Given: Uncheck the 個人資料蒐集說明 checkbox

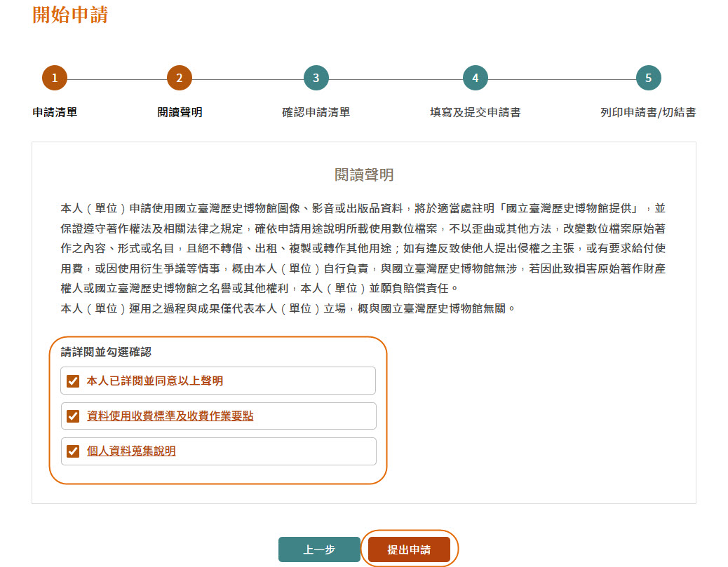Looking at the screenshot, I should (73, 451).
